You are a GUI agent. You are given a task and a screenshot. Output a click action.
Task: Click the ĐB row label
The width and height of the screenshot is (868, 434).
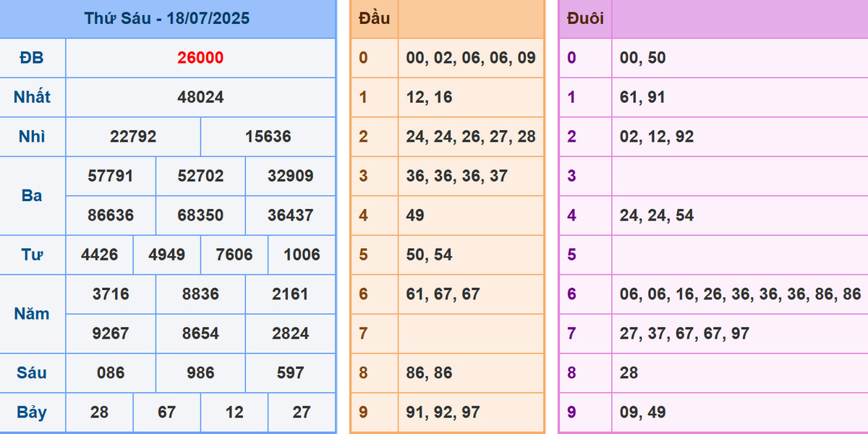(32, 58)
